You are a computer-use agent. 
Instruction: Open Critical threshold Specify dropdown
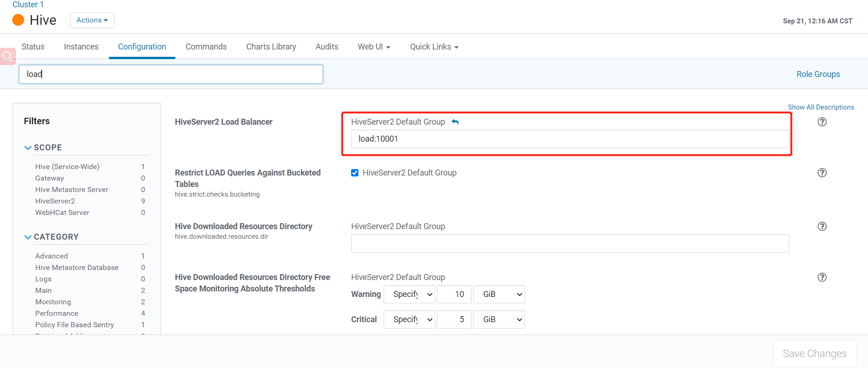click(409, 319)
